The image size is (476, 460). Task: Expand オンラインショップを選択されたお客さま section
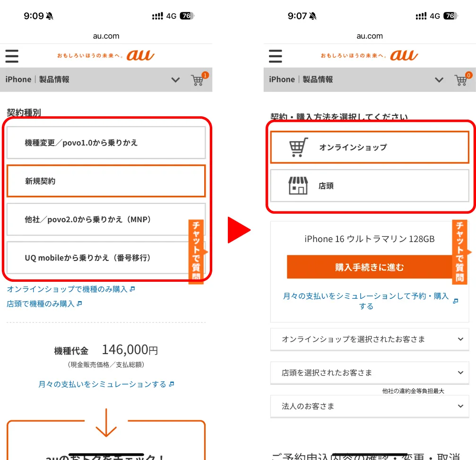click(369, 339)
